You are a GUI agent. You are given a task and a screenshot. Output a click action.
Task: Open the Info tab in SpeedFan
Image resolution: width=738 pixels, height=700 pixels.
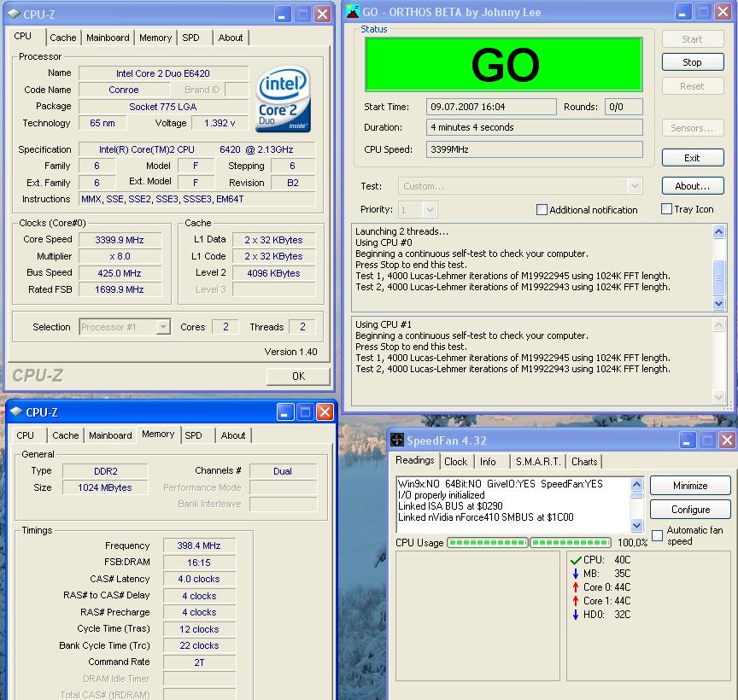[x=488, y=462]
